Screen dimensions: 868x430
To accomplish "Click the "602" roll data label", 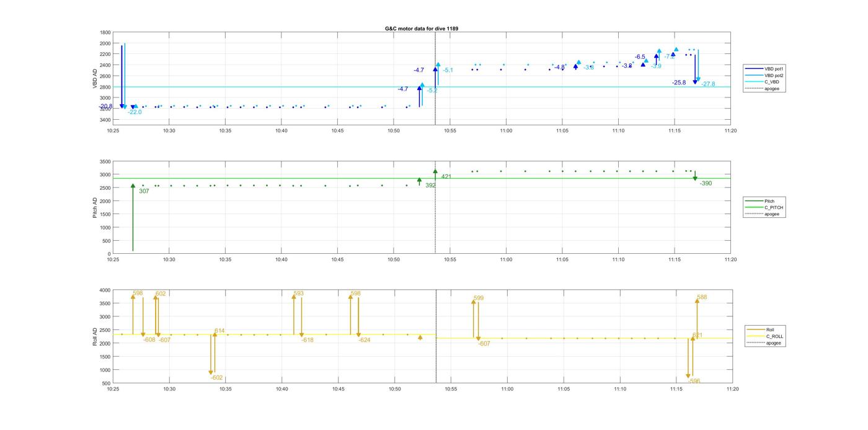I will click(161, 294).
